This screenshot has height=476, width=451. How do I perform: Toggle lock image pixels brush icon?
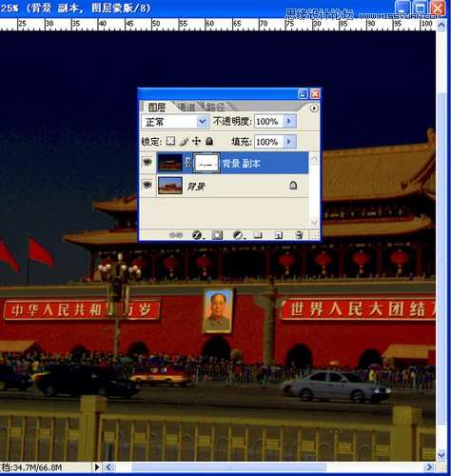click(184, 141)
